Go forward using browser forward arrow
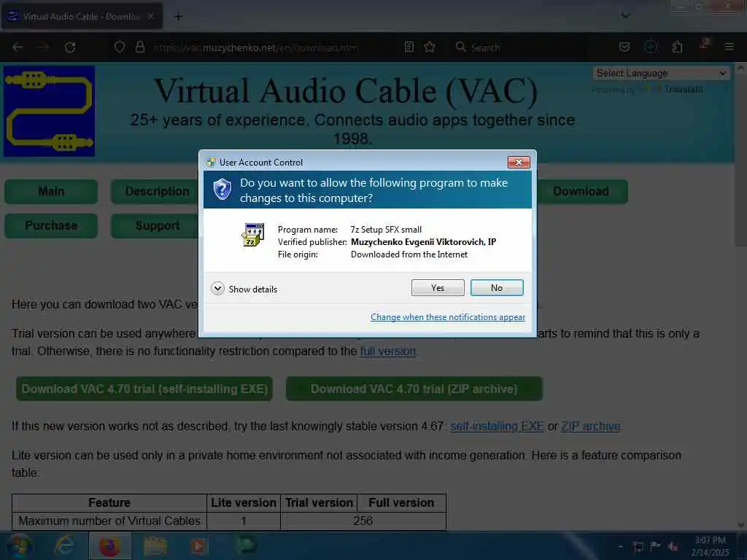 click(44, 47)
